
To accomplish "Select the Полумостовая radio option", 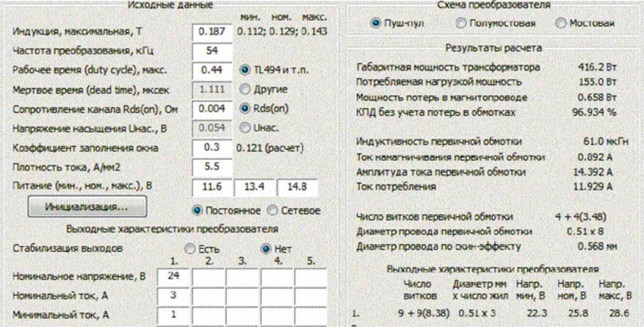I will (x=461, y=23).
